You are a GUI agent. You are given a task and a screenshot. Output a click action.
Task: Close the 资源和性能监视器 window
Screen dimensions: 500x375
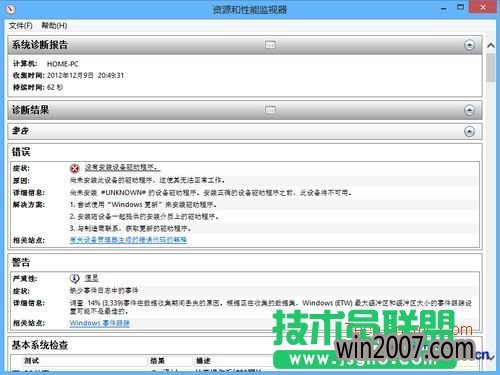pos(483,7)
